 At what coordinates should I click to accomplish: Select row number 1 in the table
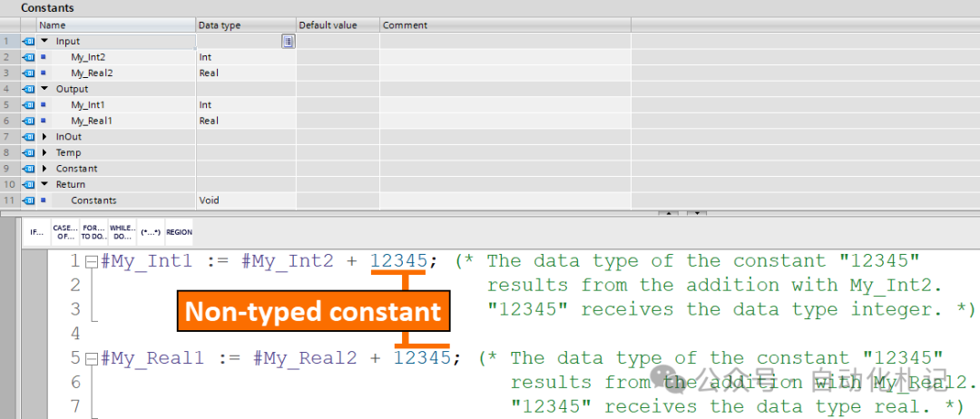coord(9,41)
